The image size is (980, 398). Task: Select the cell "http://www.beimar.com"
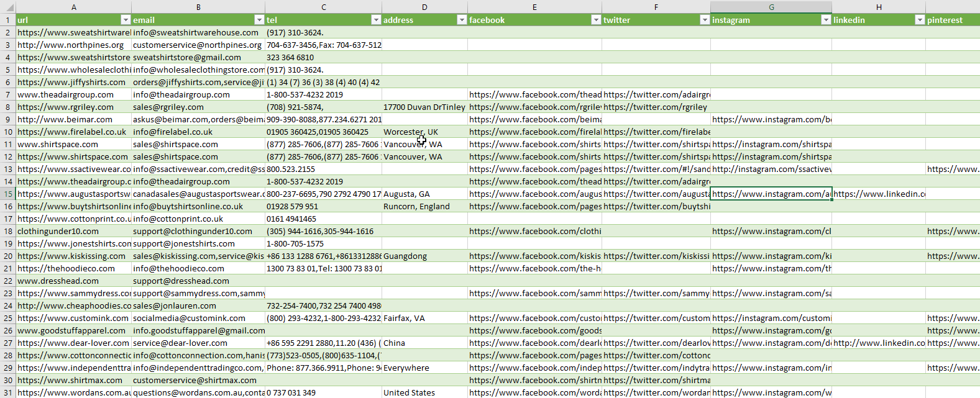point(74,119)
